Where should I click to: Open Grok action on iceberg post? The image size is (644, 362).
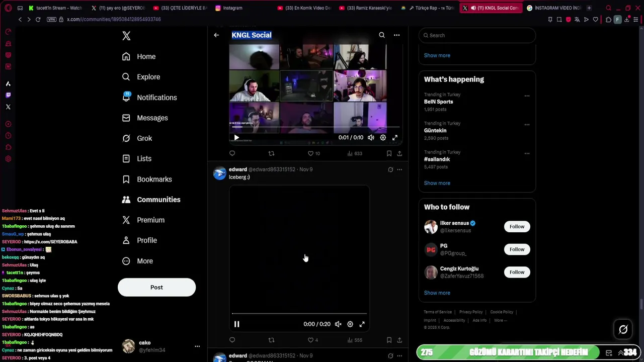point(390,169)
